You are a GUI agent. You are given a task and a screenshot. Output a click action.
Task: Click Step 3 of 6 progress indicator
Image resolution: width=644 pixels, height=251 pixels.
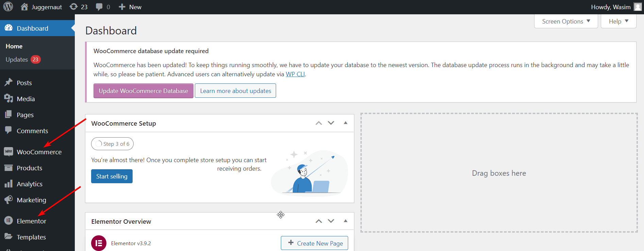coord(112,144)
